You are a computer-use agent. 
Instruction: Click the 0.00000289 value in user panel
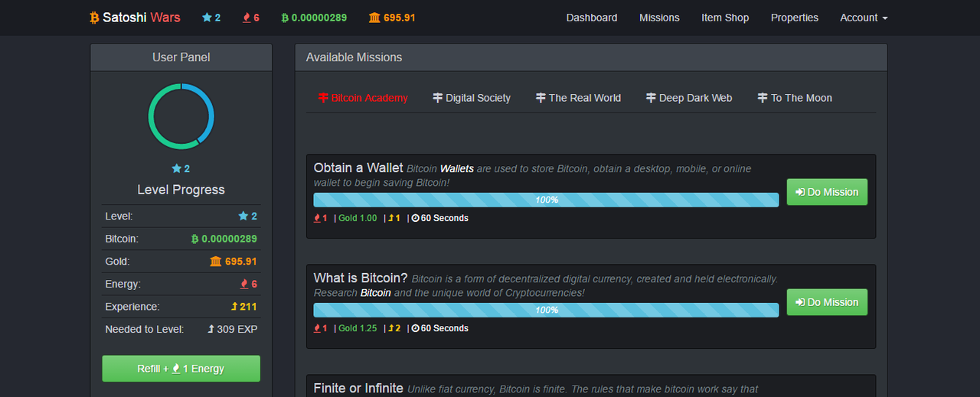point(229,239)
